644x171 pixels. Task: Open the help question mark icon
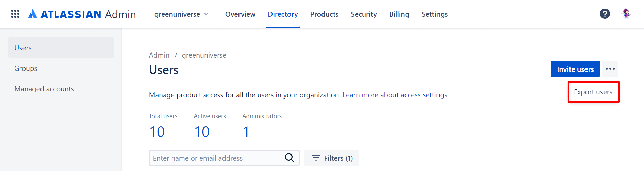coord(605,14)
